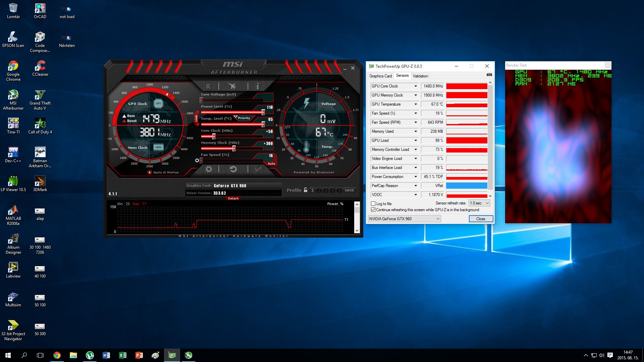
Task: Open the fan speed settings gear icon
Action: click(197, 161)
